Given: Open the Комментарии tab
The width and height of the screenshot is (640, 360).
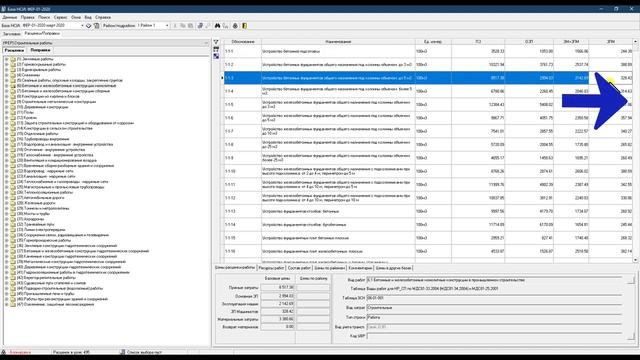Looking at the screenshot, I should 360,268.
